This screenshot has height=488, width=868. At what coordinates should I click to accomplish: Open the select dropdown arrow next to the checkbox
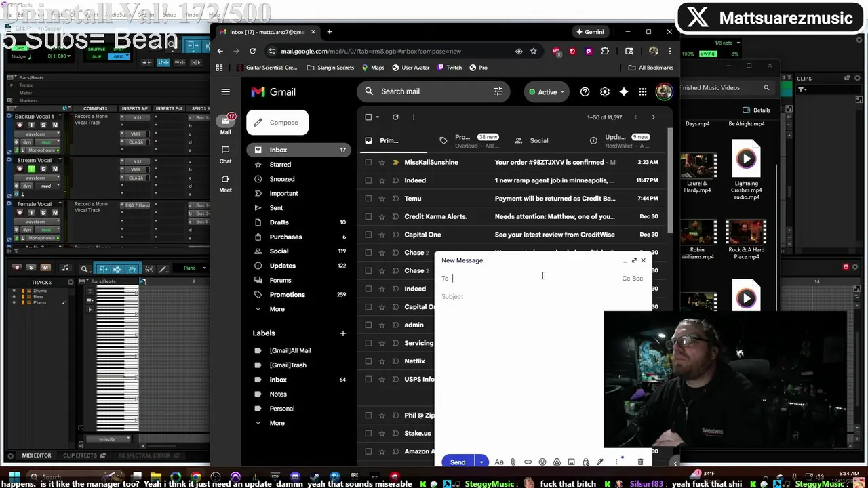click(x=378, y=117)
